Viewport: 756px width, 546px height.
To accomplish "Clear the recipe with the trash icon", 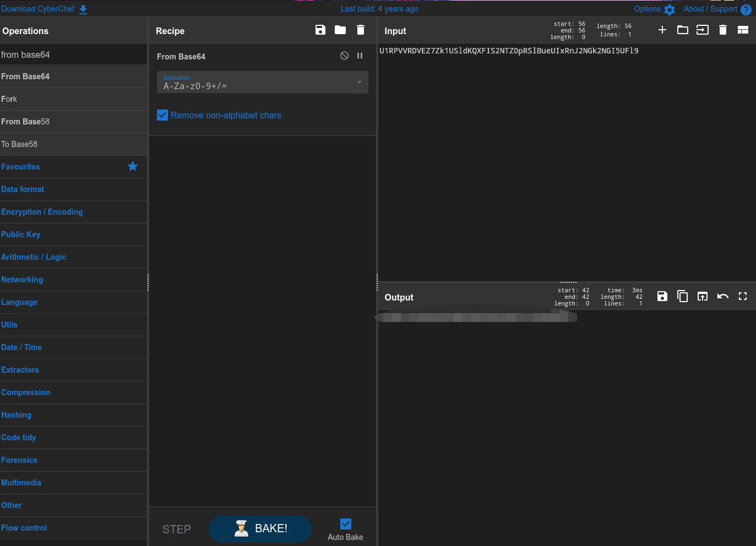I will (x=361, y=30).
